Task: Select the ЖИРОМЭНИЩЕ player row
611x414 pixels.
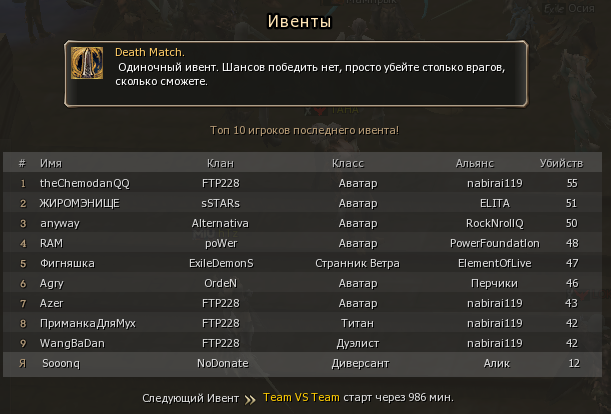Action: (x=80, y=203)
